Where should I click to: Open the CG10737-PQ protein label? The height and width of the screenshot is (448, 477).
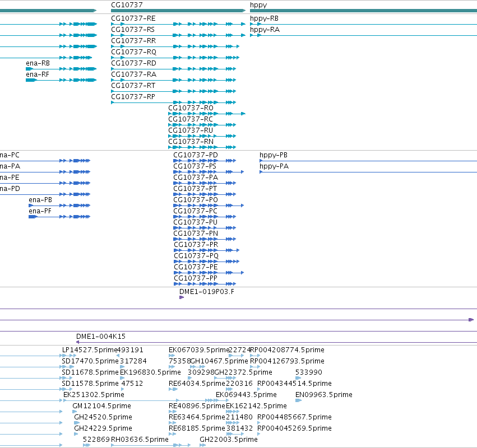[x=196, y=256]
